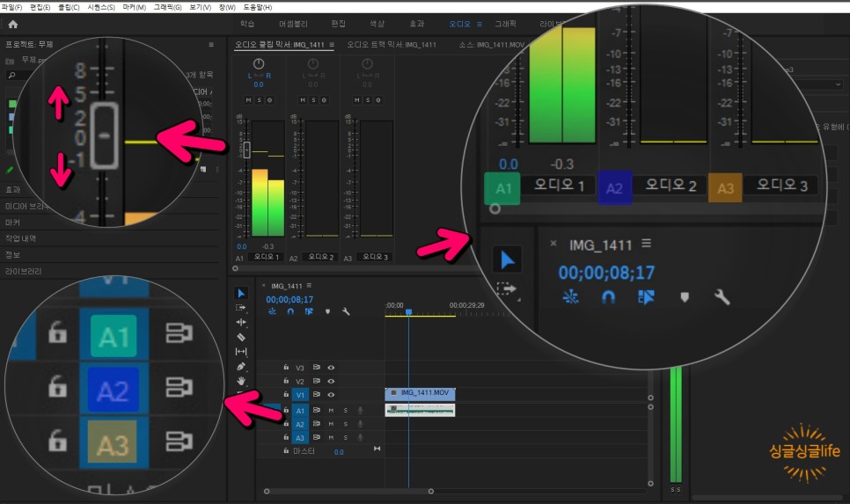This screenshot has height=504, width=850.
Task: Toggle insert sequences as nests
Action: click(272, 311)
